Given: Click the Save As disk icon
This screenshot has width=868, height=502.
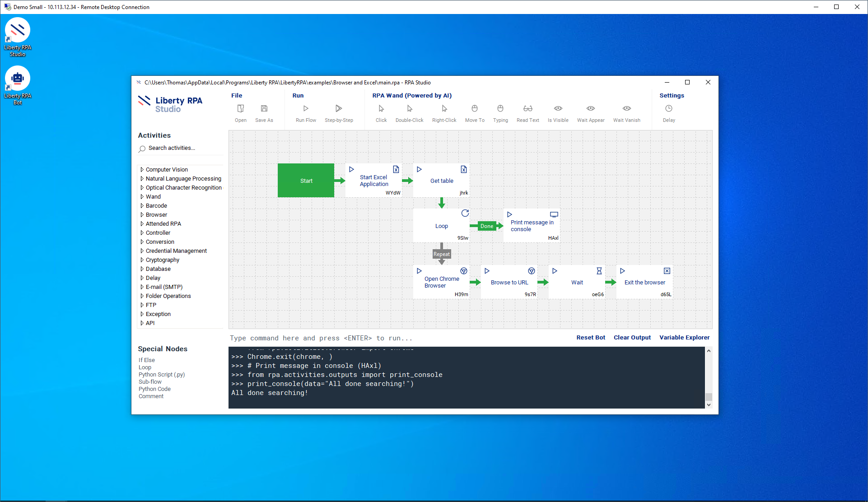Looking at the screenshot, I should click(264, 108).
